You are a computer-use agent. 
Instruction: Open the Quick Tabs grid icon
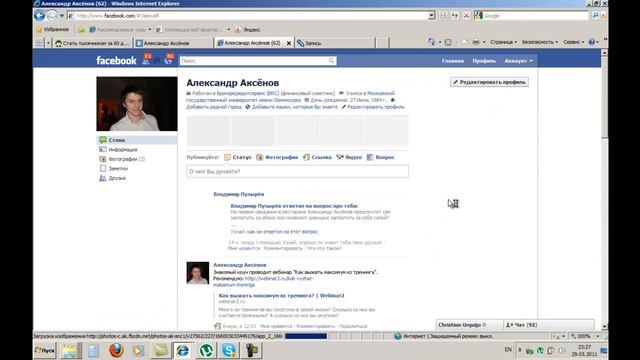pyautogui.click(x=39, y=43)
